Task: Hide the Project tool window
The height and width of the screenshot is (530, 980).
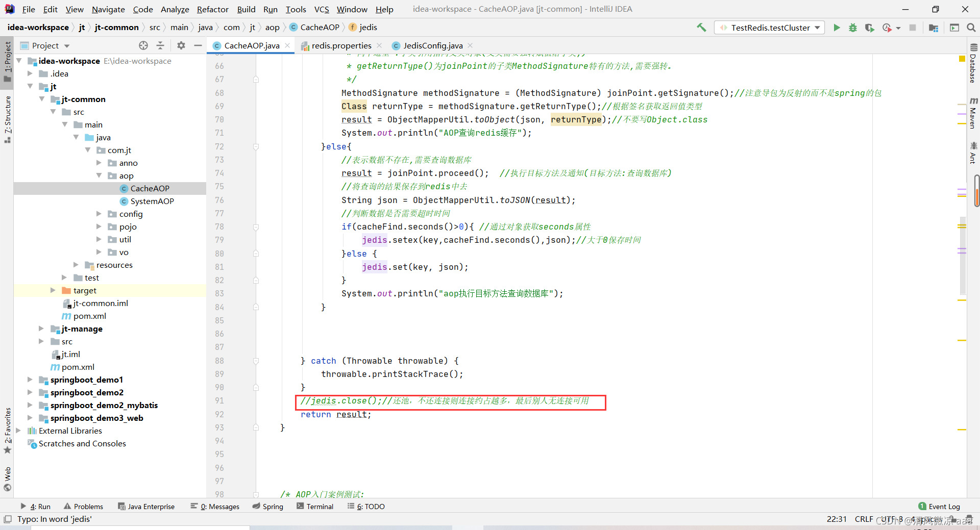Action: pos(198,45)
